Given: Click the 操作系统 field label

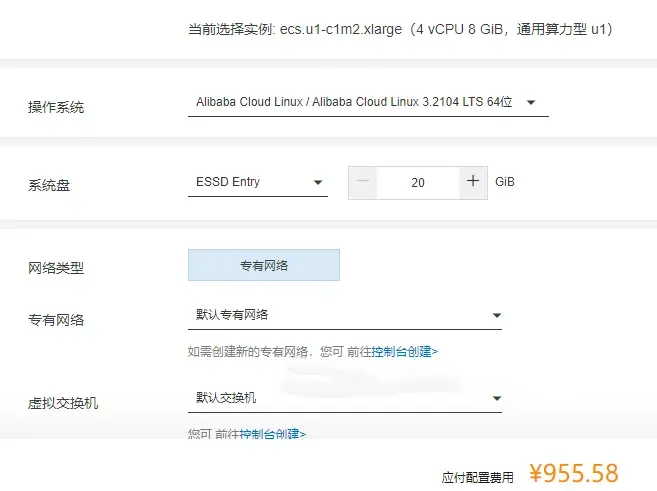Looking at the screenshot, I should tap(56, 107).
